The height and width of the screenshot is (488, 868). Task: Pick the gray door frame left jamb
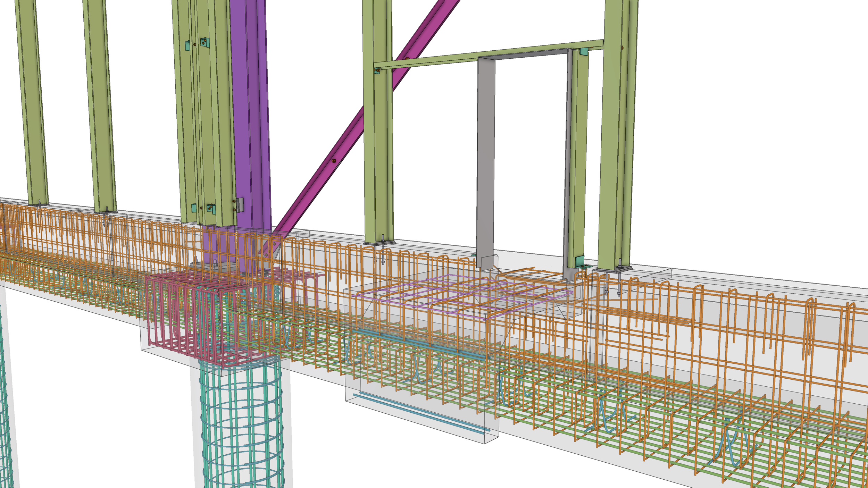pyautogui.click(x=486, y=163)
